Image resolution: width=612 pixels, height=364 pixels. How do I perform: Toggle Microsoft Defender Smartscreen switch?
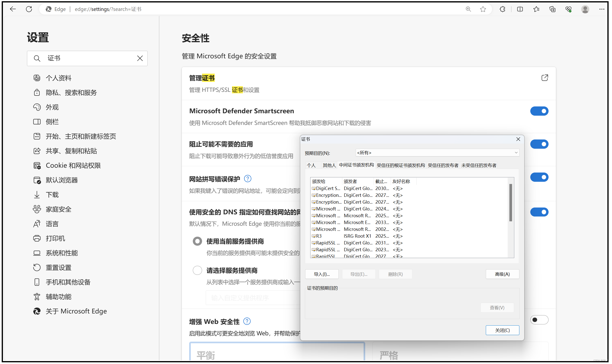point(539,111)
